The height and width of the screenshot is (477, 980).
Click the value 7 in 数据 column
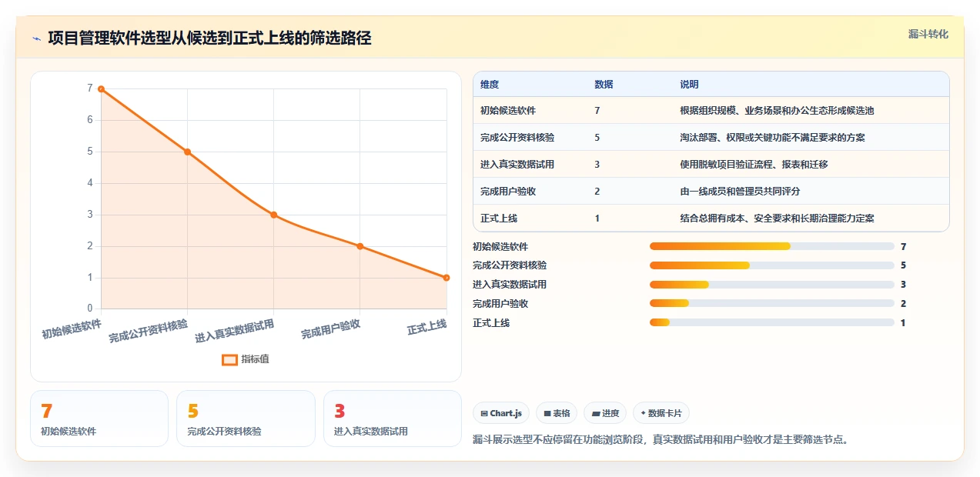(x=597, y=111)
